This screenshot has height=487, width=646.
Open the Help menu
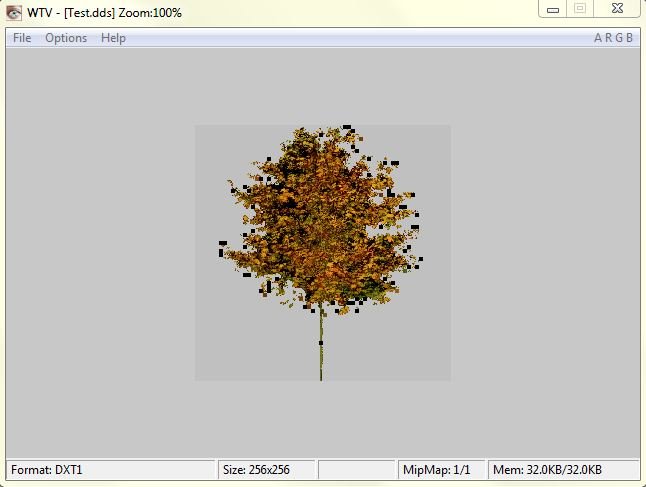point(113,38)
